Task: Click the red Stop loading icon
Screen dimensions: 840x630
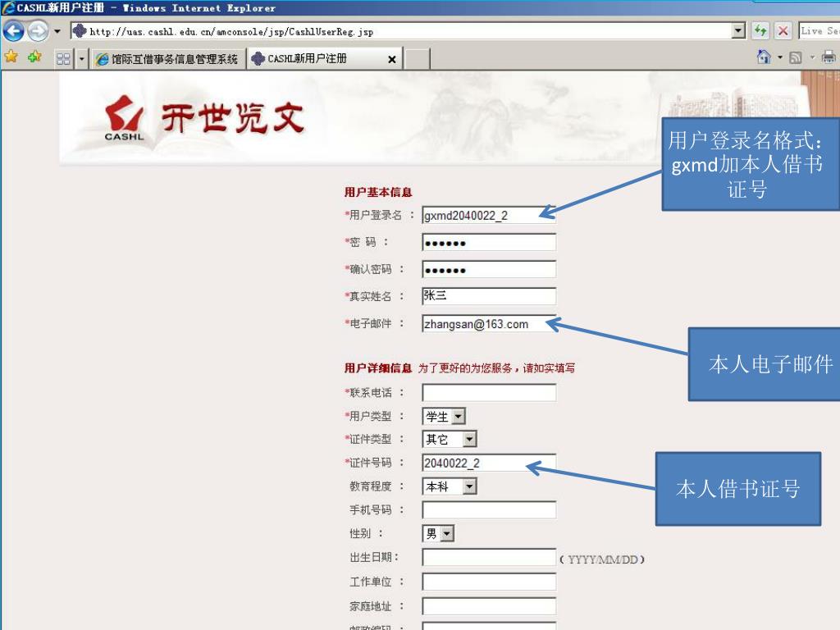Action: 783,31
